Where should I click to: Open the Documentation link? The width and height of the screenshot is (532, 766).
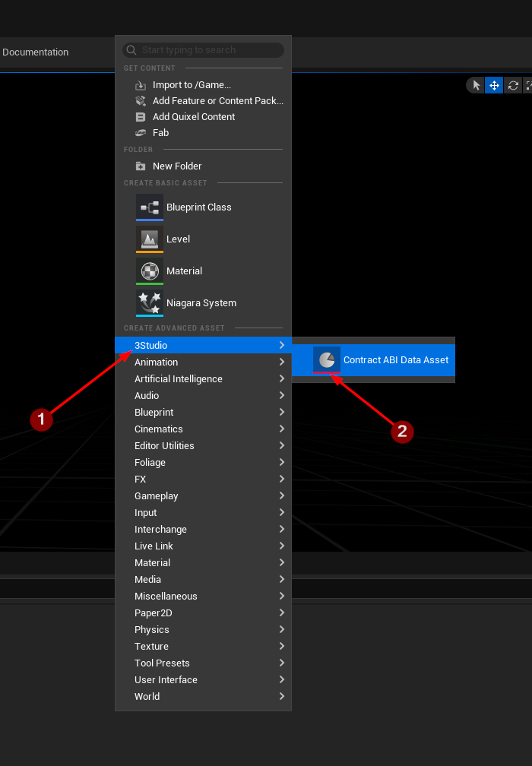pos(35,52)
